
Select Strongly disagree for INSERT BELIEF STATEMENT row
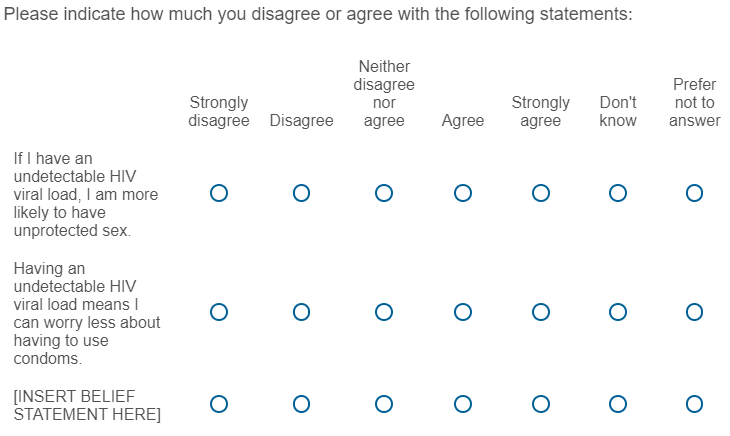click(219, 404)
